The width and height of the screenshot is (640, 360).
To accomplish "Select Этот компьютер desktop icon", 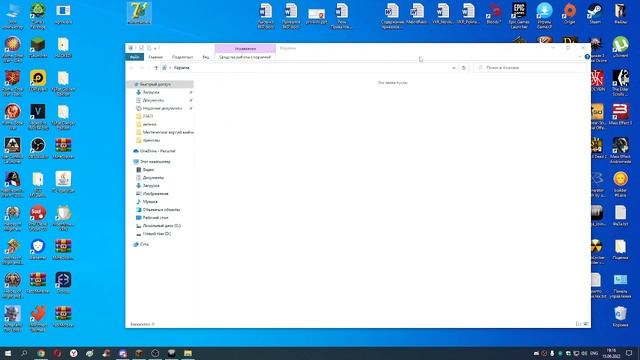I will 13,16.
